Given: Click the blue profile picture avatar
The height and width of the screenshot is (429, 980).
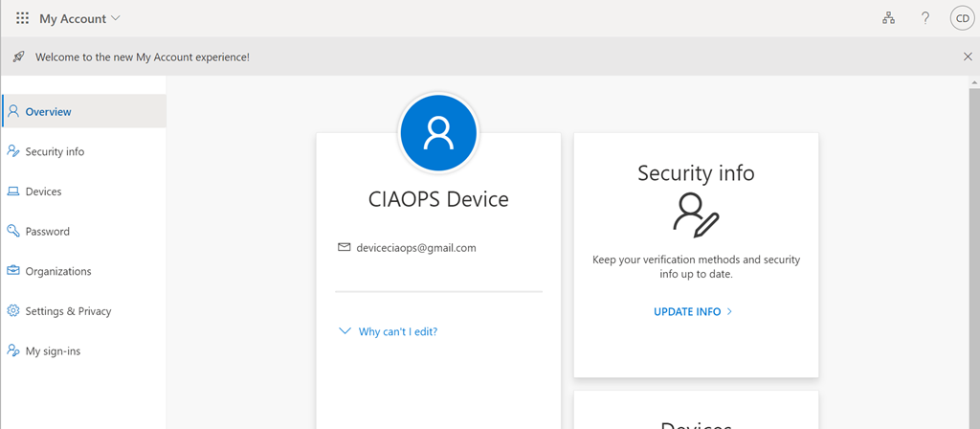Looking at the screenshot, I should click(x=438, y=134).
